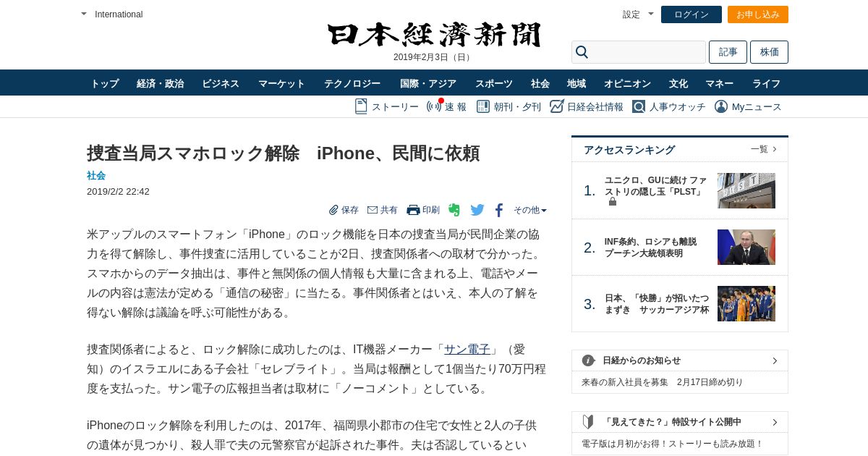868x456 pixels.
Task: Open the 経済・政治 section
Action: tap(161, 83)
